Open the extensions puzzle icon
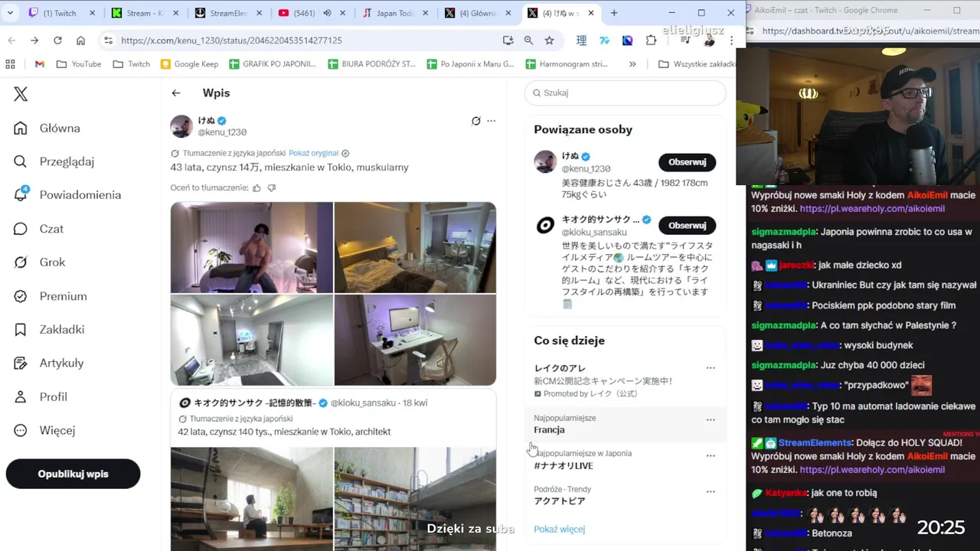This screenshot has width=980, height=551. pyautogui.click(x=652, y=41)
